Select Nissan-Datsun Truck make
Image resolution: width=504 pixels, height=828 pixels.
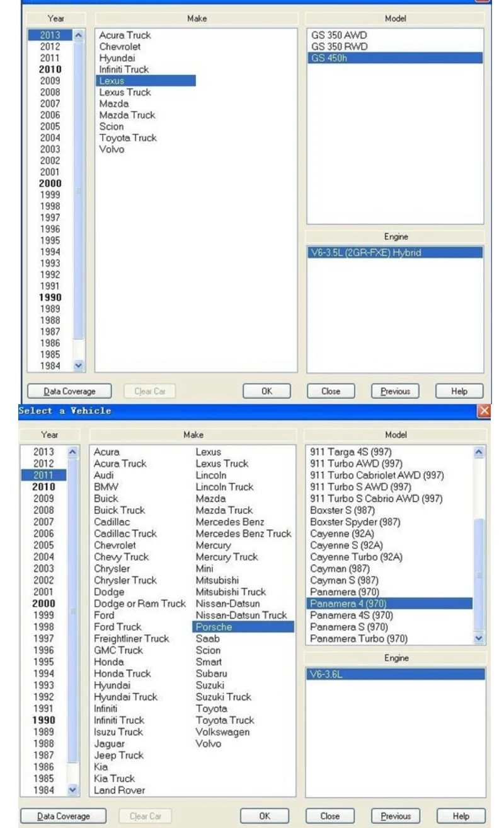pos(241,615)
